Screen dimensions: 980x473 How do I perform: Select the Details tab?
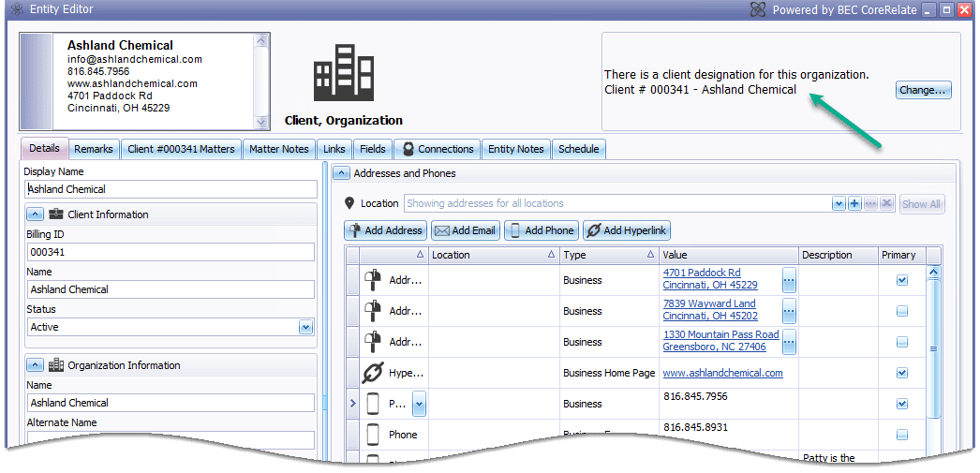44,148
